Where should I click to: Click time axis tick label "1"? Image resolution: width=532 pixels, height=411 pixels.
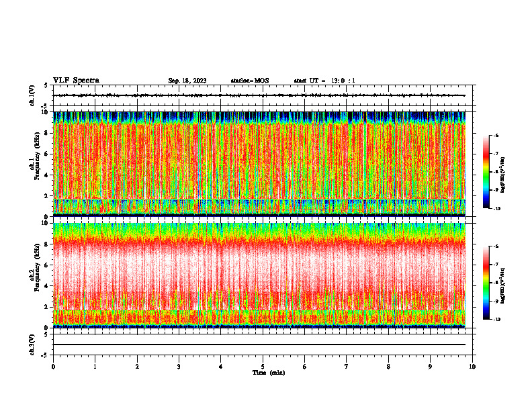point(95,367)
